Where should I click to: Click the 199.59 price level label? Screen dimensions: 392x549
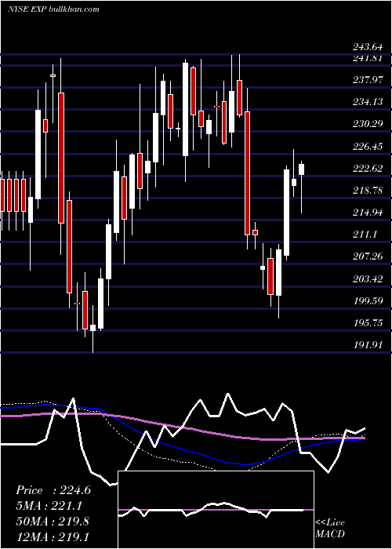click(367, 300)
